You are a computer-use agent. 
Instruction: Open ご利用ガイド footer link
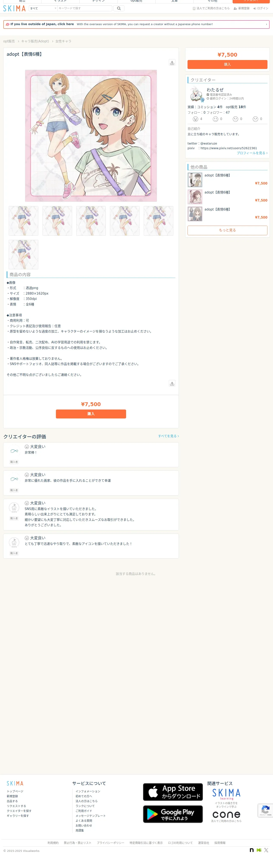pos(84,811)
